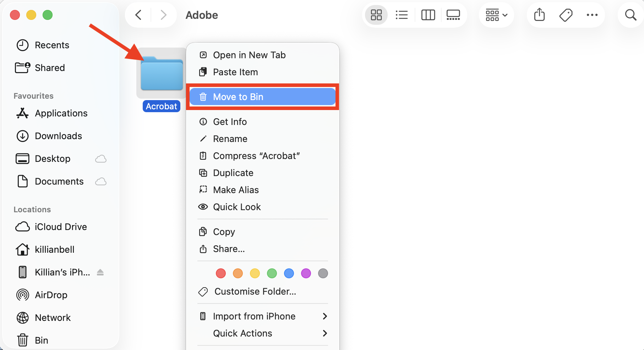The image size is (644, 350).
Task: Click the back navigation arrow
Action: tap(138, 15)
